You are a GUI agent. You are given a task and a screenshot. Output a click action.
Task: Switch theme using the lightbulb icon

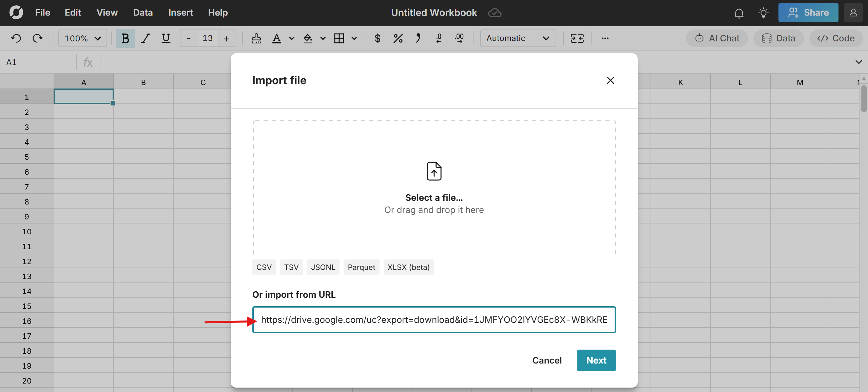click(763, 13)
